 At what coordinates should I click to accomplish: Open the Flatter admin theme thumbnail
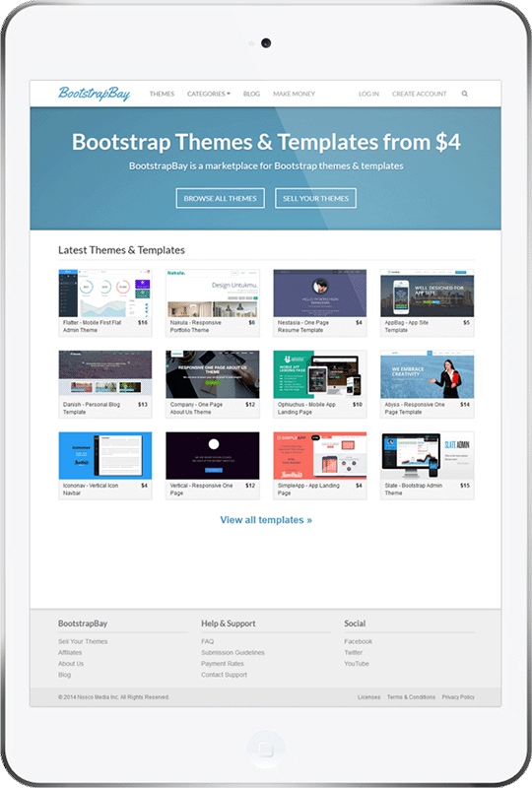click(105, 293)
